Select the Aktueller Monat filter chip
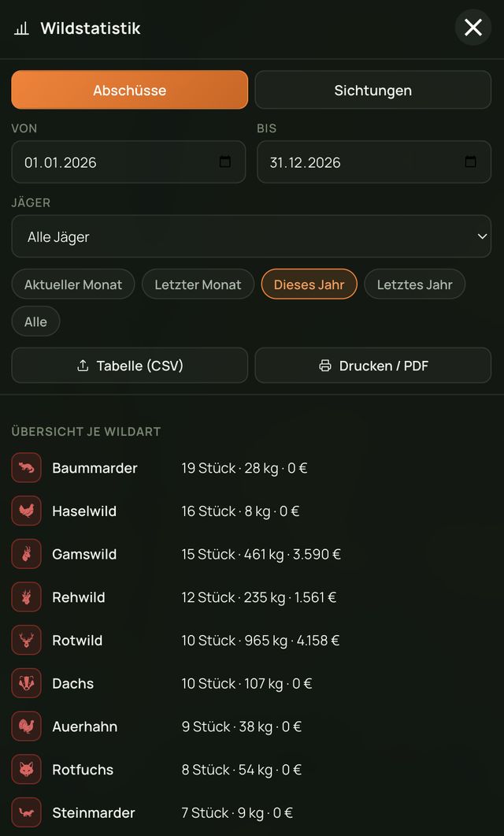This screenshot has width=504, height=836. pyautogui.click(x=73, y=284)
